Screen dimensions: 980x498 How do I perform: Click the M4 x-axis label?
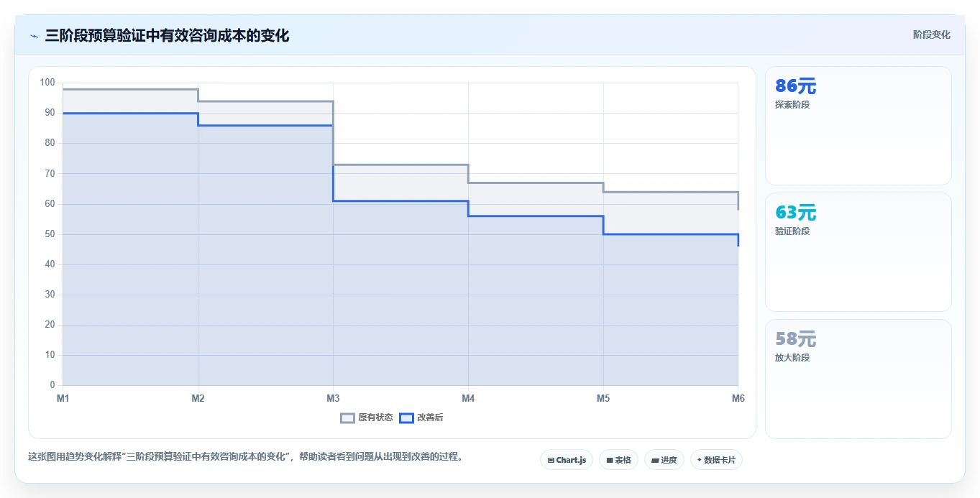(x=468, y=398)
